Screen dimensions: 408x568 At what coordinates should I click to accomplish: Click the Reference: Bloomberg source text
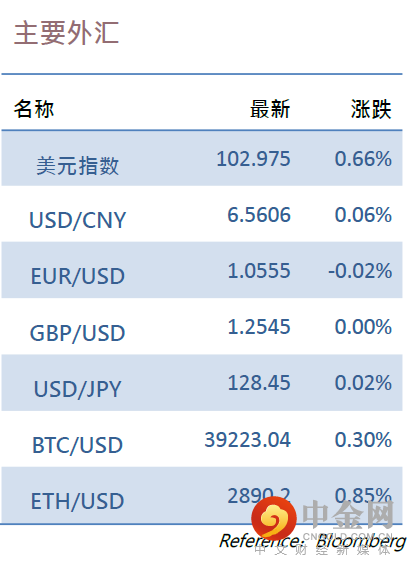coord(313,542)
